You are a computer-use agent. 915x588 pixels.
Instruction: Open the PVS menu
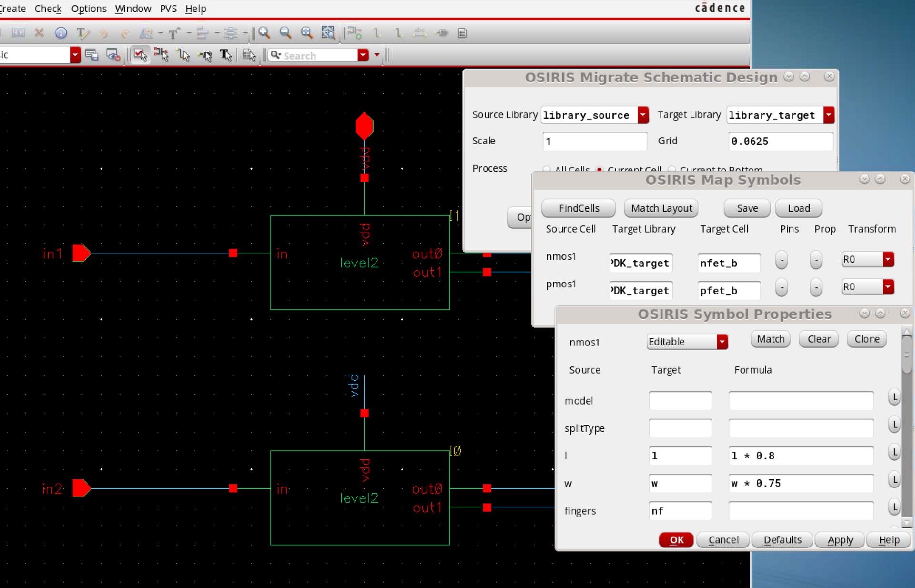coord(168,9)
